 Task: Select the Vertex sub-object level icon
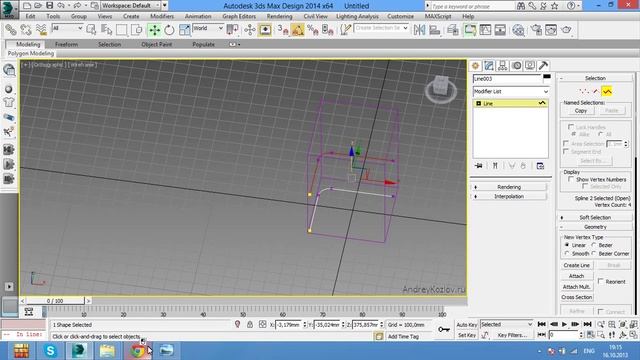pos(583,91)
